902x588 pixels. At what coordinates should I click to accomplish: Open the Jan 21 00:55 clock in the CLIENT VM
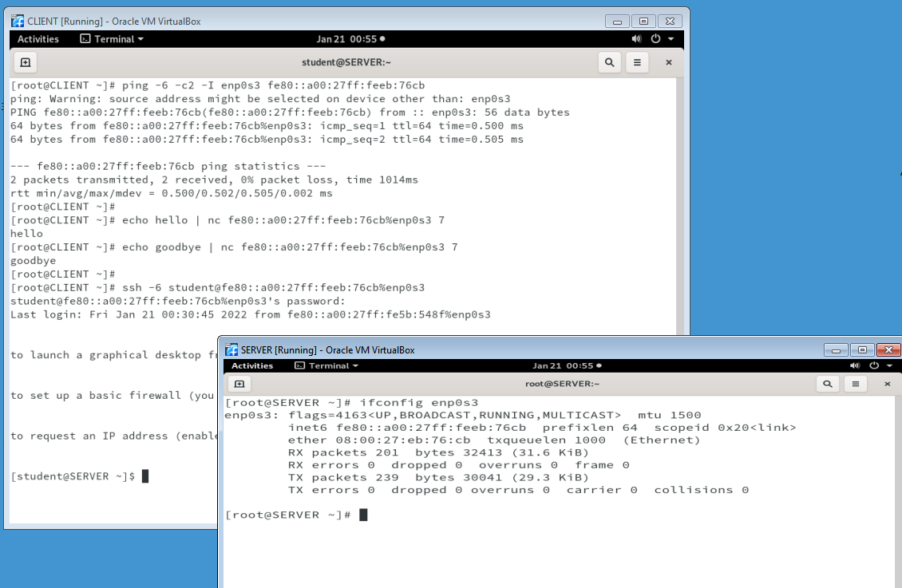click(x=350, y=39)
